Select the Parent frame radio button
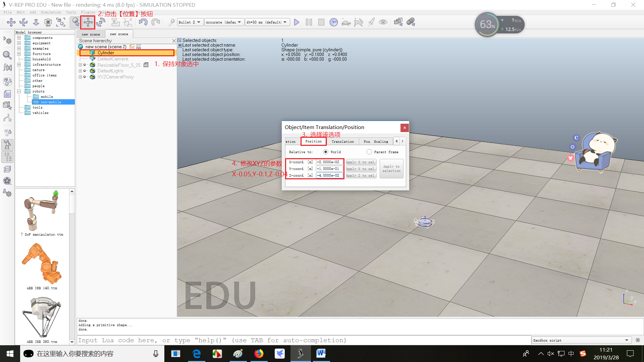 pos(369,152)
